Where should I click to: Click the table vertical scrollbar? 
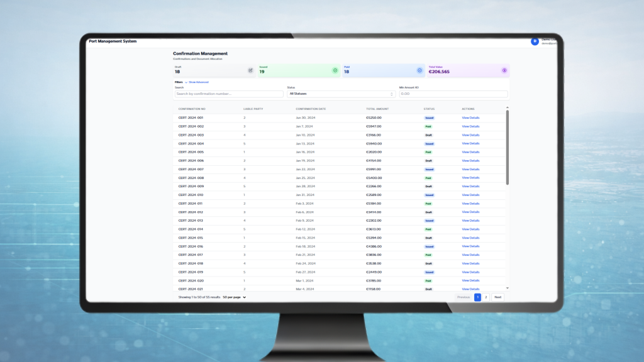click(x=508, y=148)
